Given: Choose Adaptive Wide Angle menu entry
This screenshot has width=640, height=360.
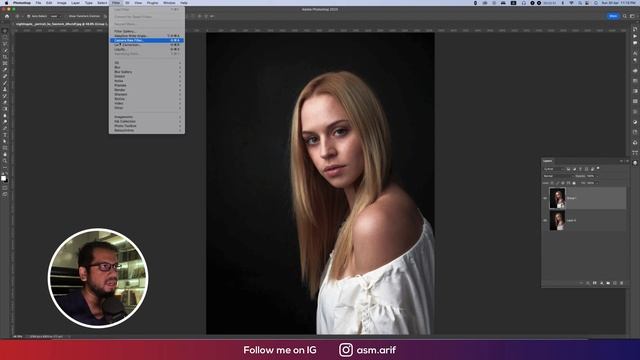Looking at the screenshot, I should point(147,36).
